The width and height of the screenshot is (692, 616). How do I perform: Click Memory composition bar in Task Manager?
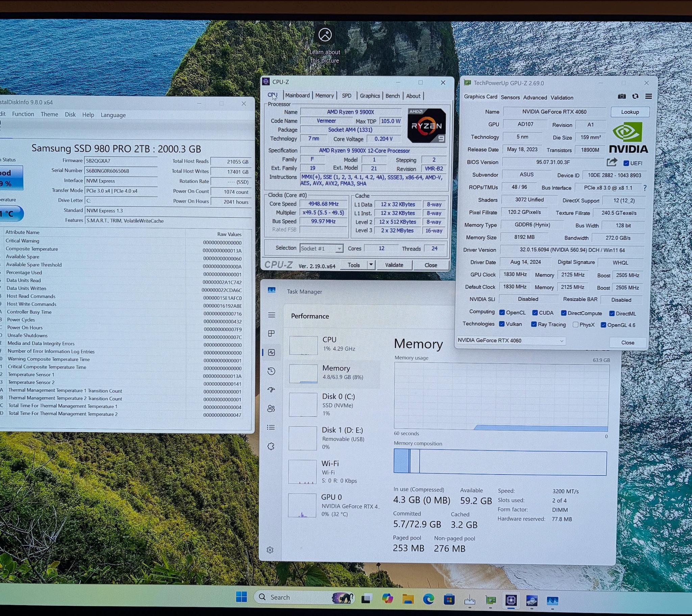click(x=500, y=461)
